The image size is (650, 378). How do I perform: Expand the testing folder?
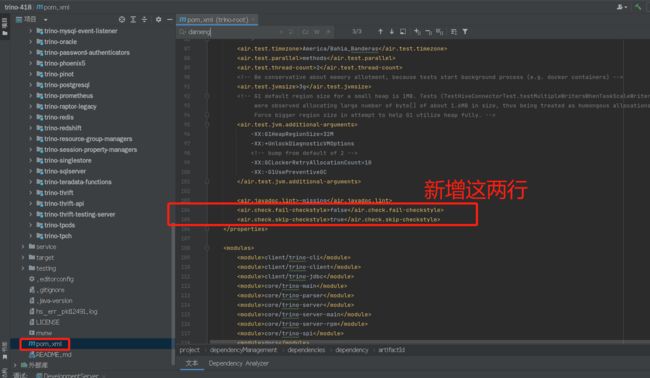pyautogui.click(x=23, y=268)
